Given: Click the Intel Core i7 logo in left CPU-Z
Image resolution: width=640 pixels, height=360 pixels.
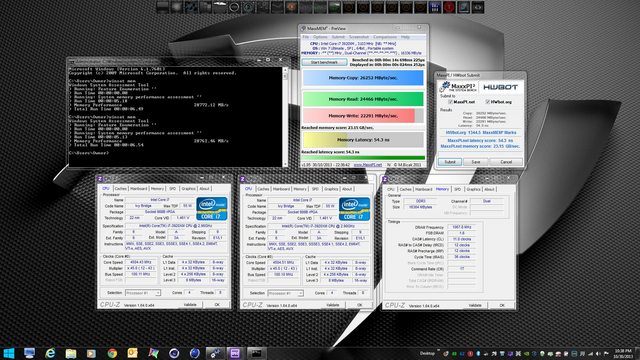Looking at the screenshot, I should click(212, 209).
